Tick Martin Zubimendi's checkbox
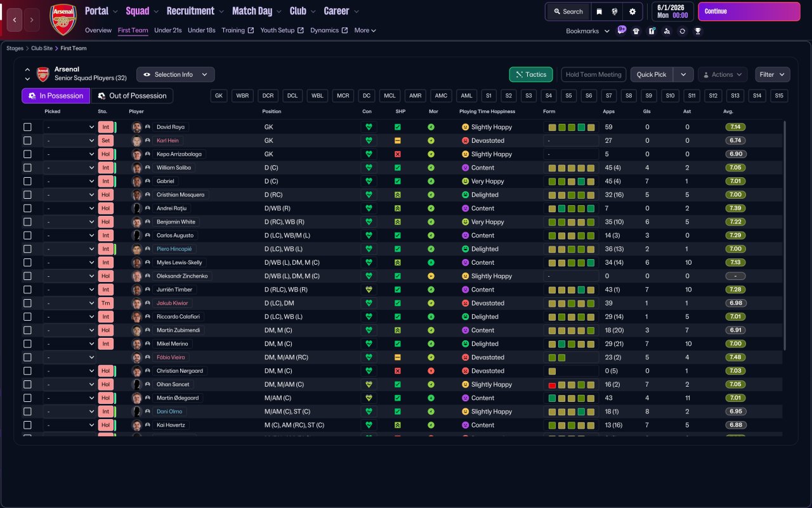 click(27, 330)
